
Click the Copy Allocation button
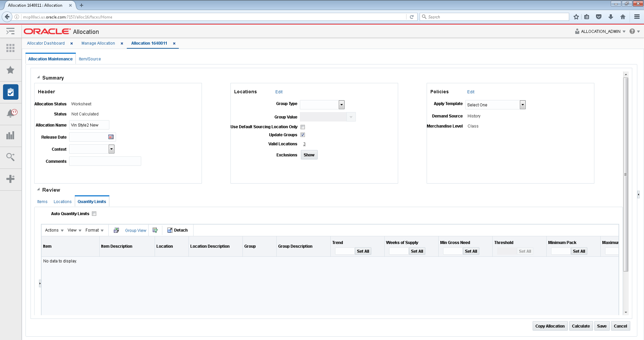point(550,326)
